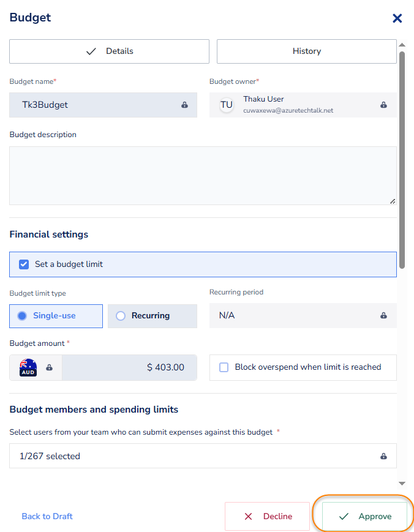Click the Budget description text area

pos(202,175)
